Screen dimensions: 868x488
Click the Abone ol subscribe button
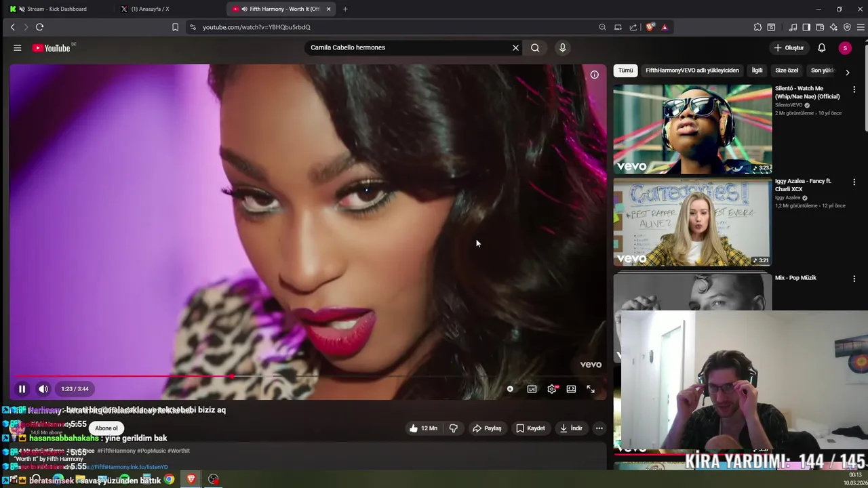tap(106, 428)
